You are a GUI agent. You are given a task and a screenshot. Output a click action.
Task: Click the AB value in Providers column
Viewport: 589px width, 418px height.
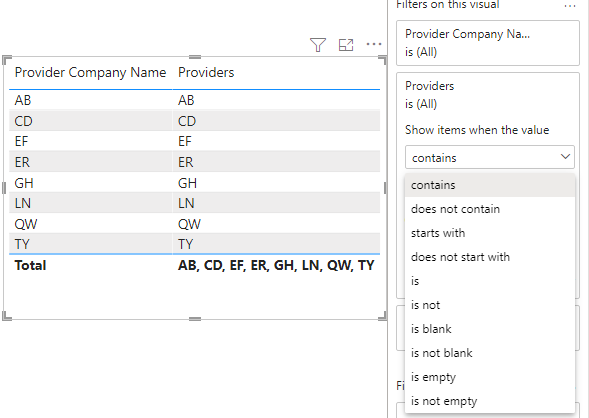tap(186, 100)
